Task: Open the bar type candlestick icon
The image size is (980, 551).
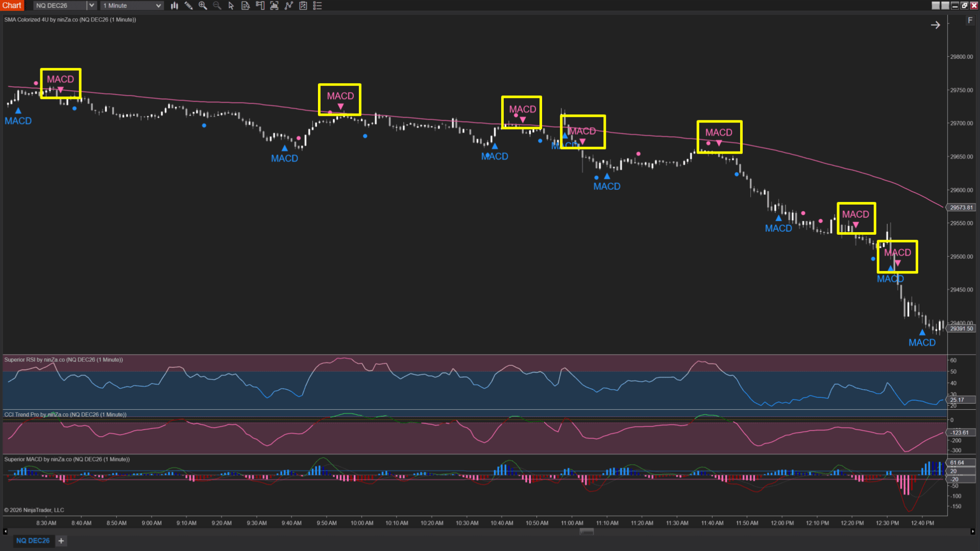Action: click(175, 6)
